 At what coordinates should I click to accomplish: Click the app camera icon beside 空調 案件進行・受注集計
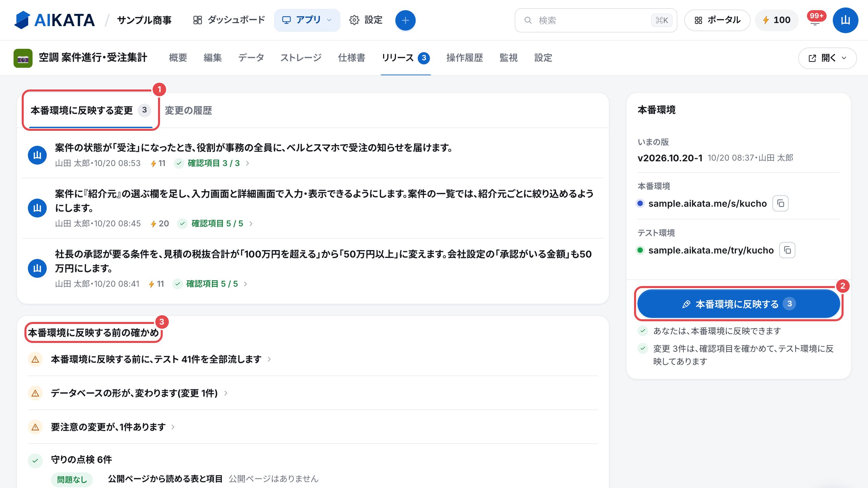pyautogui.click(x=23, y=58)
